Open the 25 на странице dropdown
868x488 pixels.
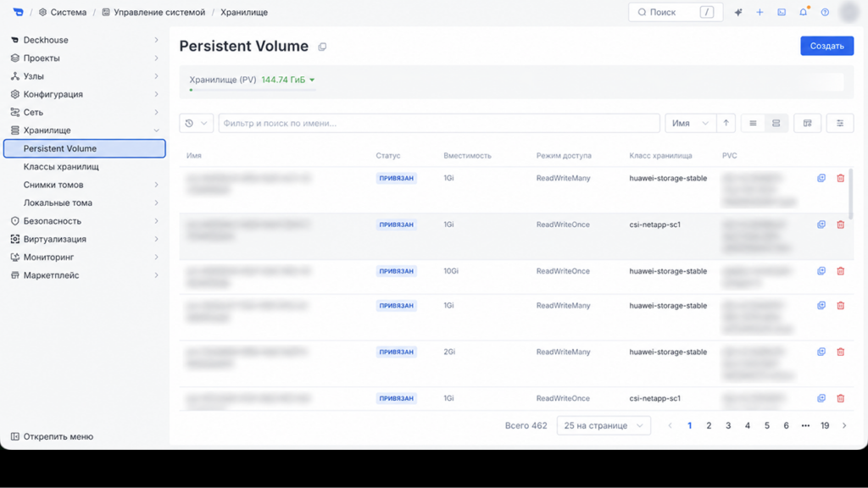[x=604, y=425]
